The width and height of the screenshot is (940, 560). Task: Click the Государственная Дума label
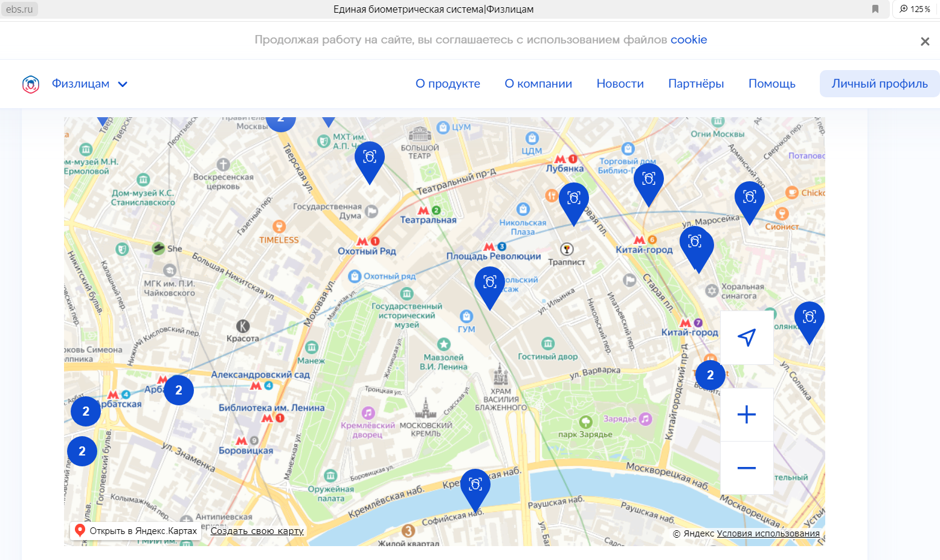(327, 211)
